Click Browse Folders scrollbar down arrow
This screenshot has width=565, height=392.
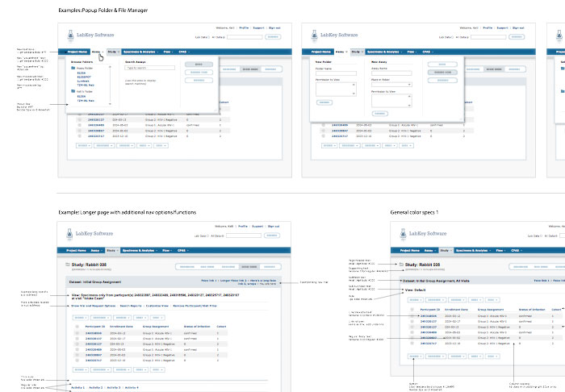[x=110, y=104]
